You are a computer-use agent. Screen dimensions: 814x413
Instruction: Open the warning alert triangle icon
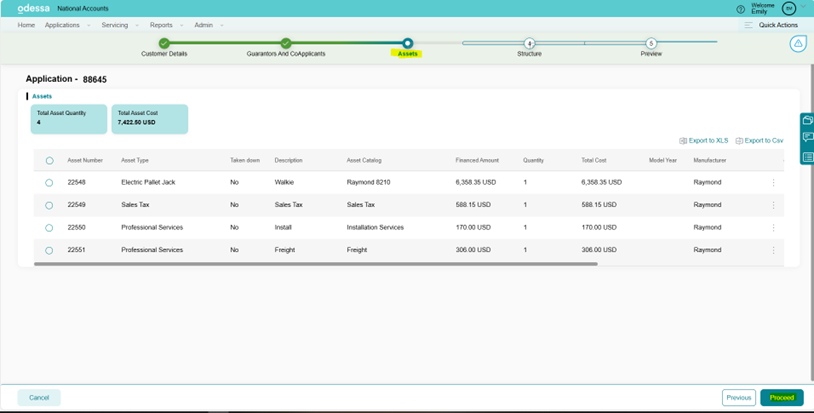(x=798, y=44)
